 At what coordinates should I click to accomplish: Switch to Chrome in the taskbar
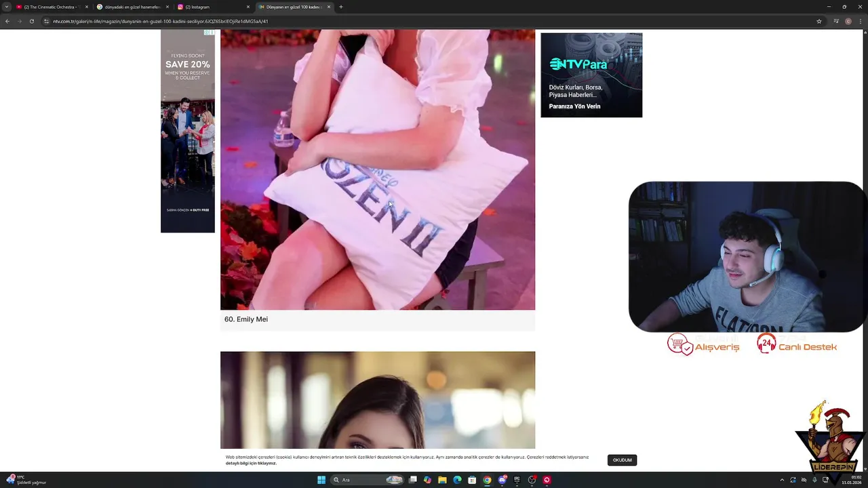pyautogui.click(x=487, y=480)
